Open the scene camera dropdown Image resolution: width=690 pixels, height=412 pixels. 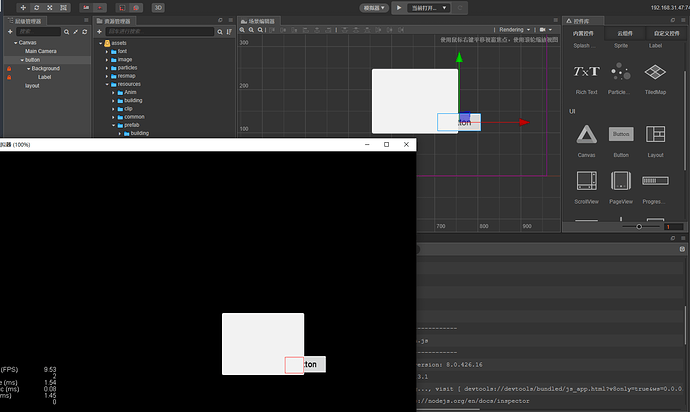(x=546, y=29)
